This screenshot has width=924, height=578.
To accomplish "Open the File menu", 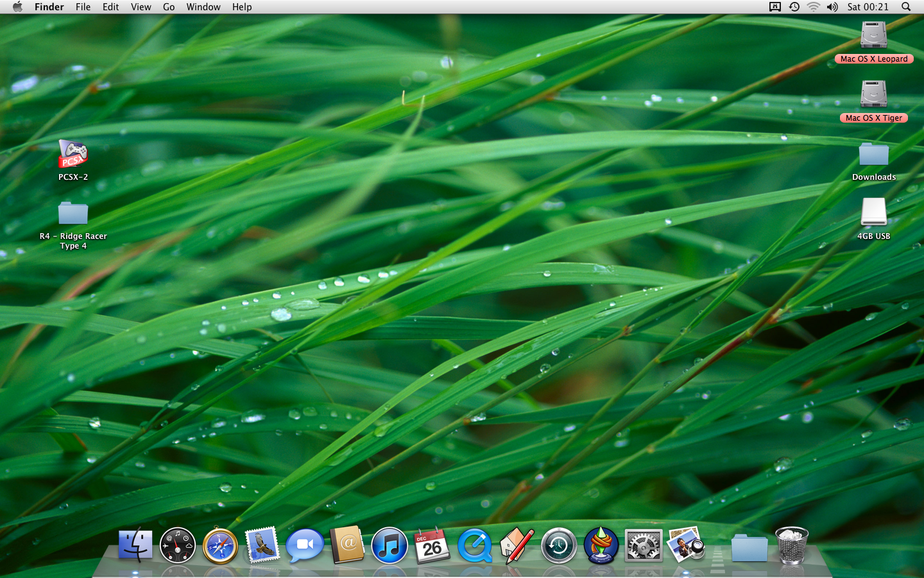I will 83,7.
